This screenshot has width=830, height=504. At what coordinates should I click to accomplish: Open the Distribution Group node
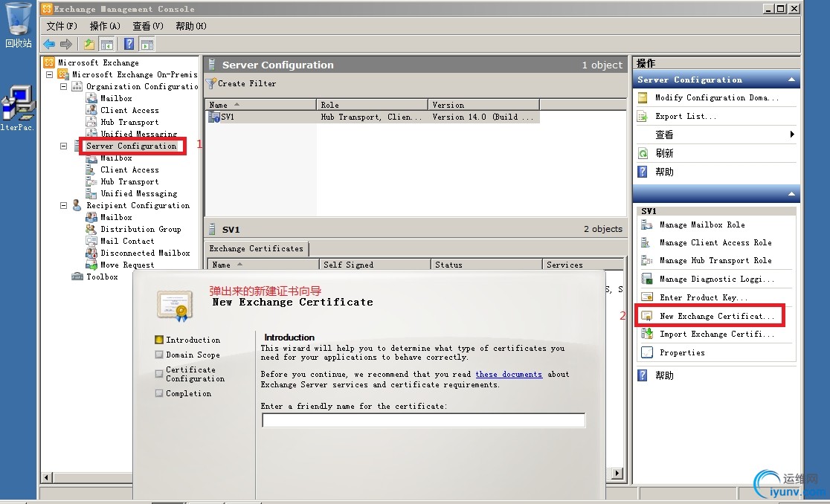[141, 229]
